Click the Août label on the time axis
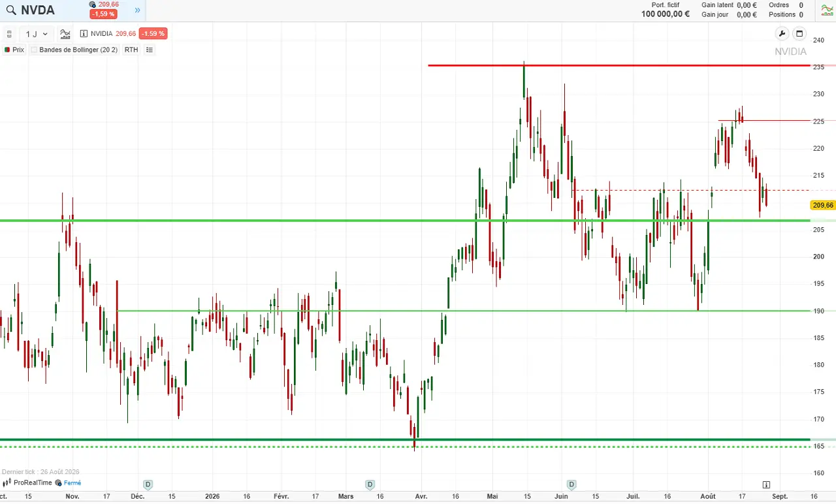 pyautogui.click(x=708, y=496)
